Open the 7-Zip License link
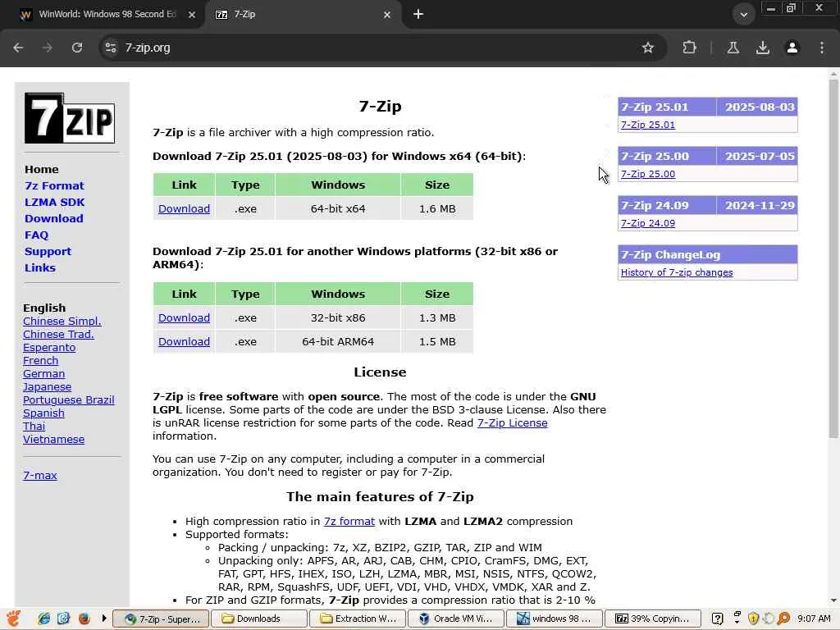 coord(512,423)
